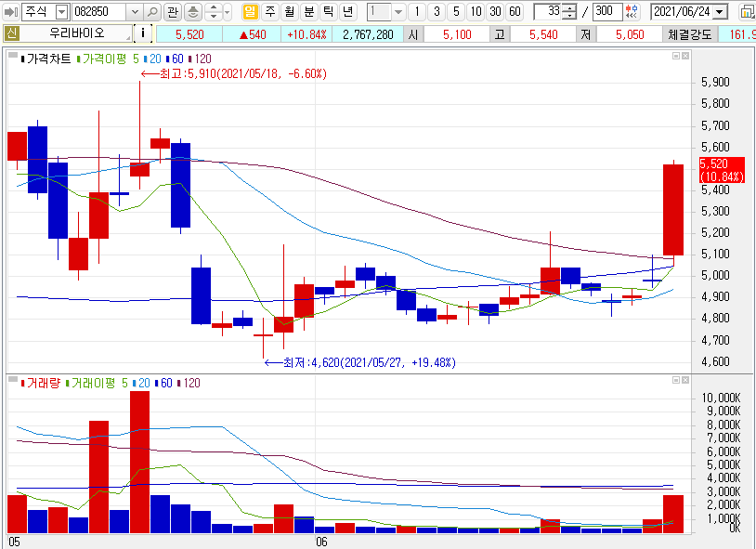Maximize the price chart pane via its icon
The height and width of the screenshot is (549, 756).
[x=676, y=56]
